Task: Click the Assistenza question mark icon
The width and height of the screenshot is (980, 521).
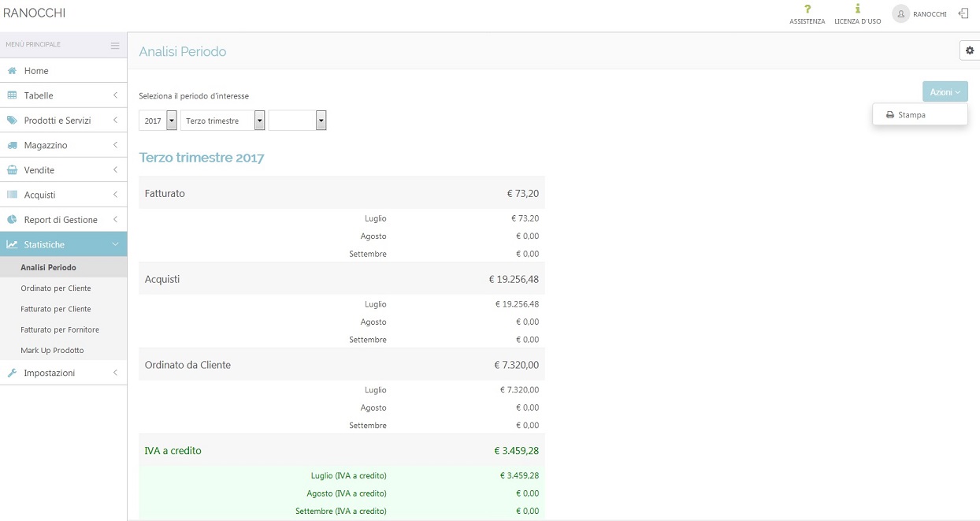Action: 807,9
